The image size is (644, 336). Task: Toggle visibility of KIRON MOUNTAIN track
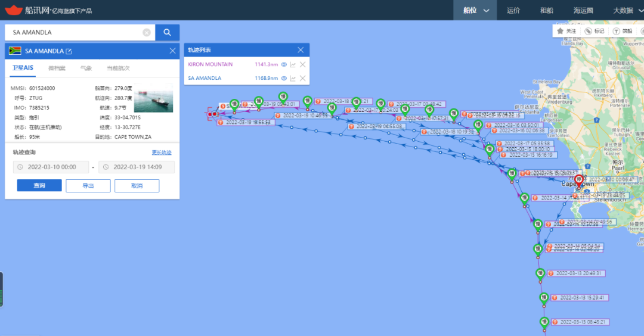284,64
